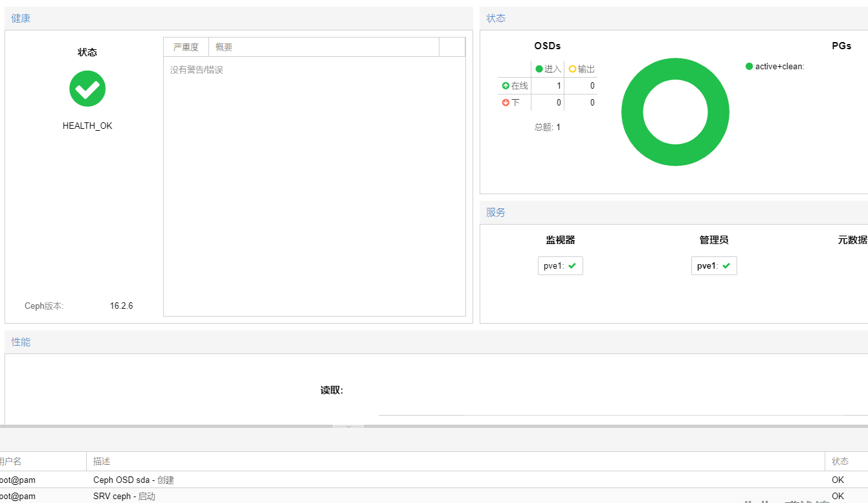Click the 用户名 column header in log

tap(43, 462)
